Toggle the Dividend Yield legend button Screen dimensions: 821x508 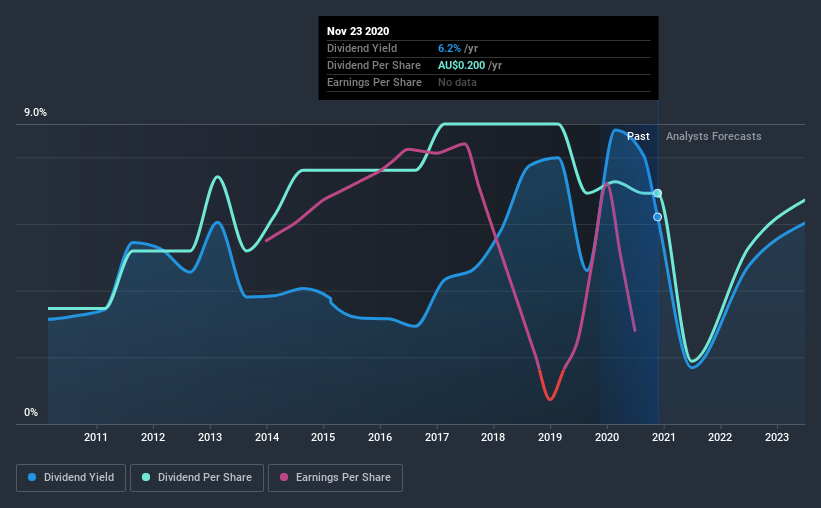point(71,478)
